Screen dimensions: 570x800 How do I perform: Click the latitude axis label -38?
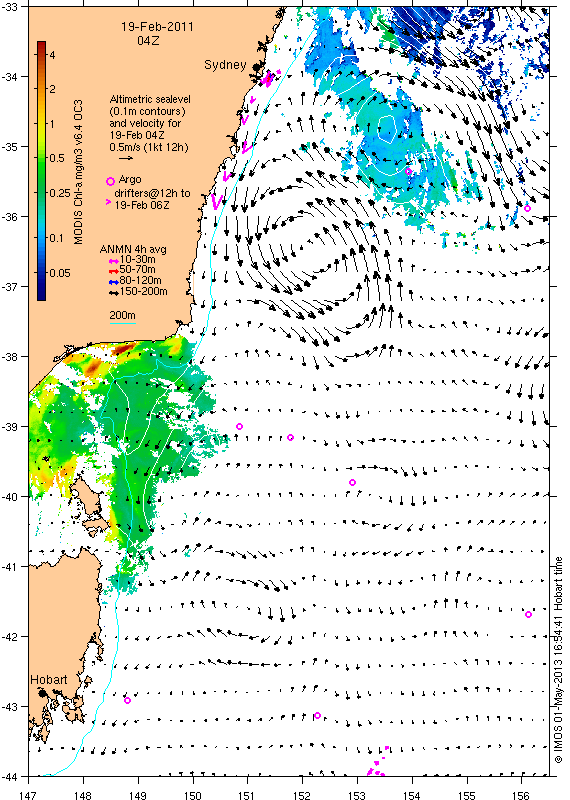click(9, 356)
